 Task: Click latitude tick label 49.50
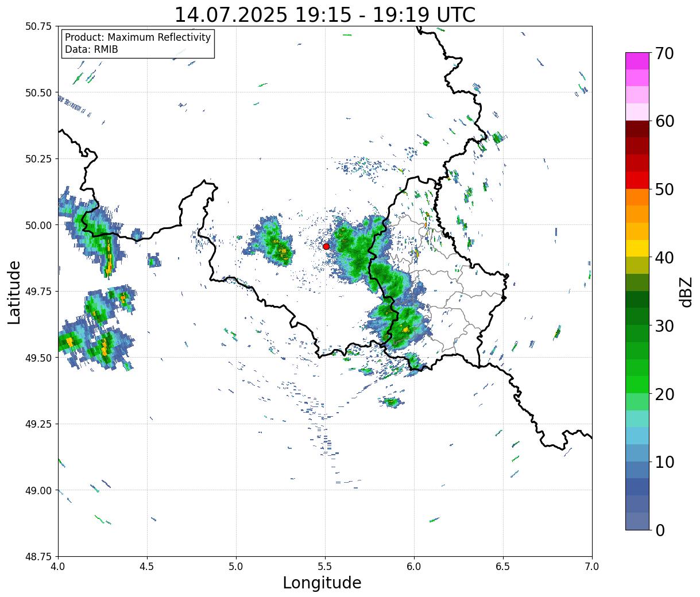[x=38, y=358]
